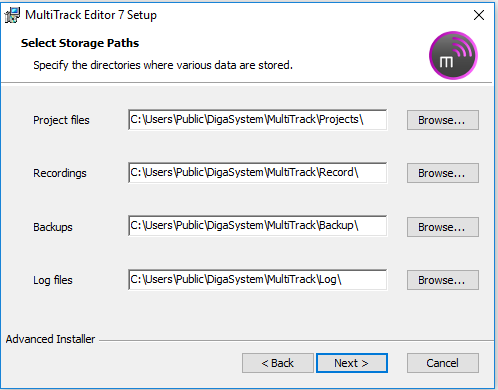Screen dimensions: 498x390
Task: Focus the Log files path field
Action: (x=257, y=280)
